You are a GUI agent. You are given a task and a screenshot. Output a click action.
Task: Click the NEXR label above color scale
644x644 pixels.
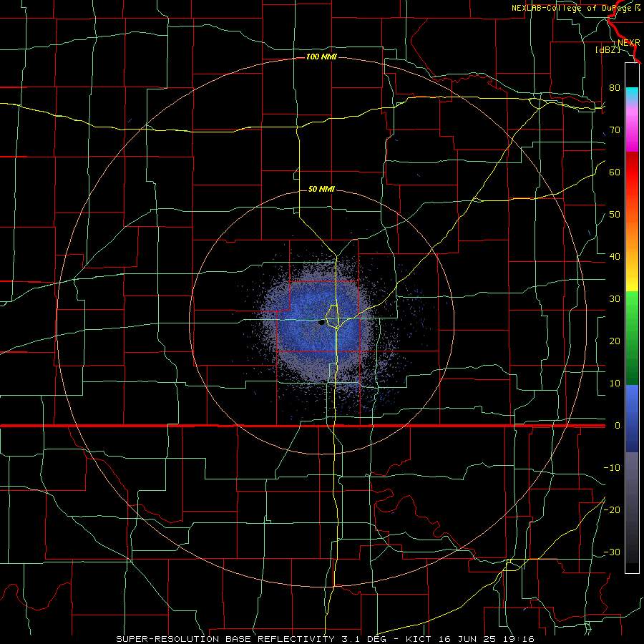coord(628,43)
